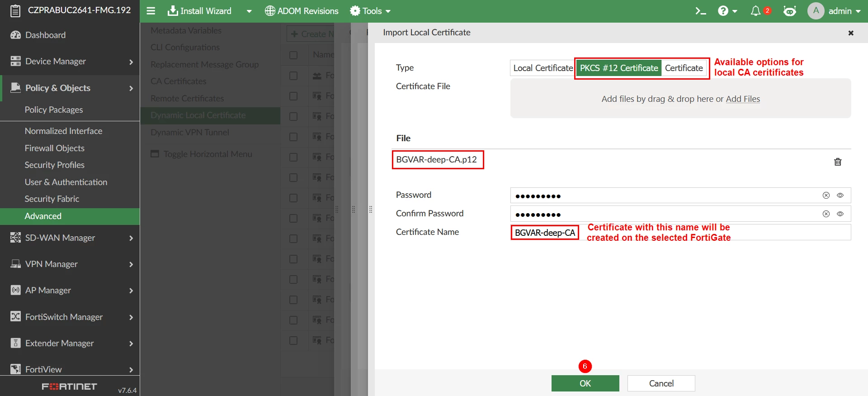
Task: Collapse Policy & Objects submenu arrow
Action: click(131, 88)
